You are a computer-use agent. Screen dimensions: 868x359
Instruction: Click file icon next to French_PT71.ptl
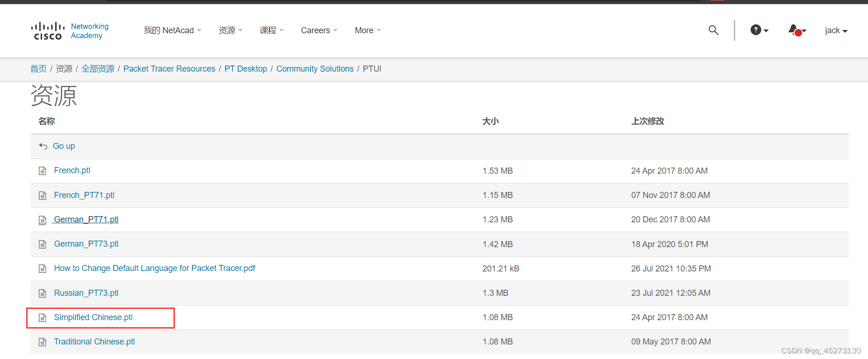43,196
